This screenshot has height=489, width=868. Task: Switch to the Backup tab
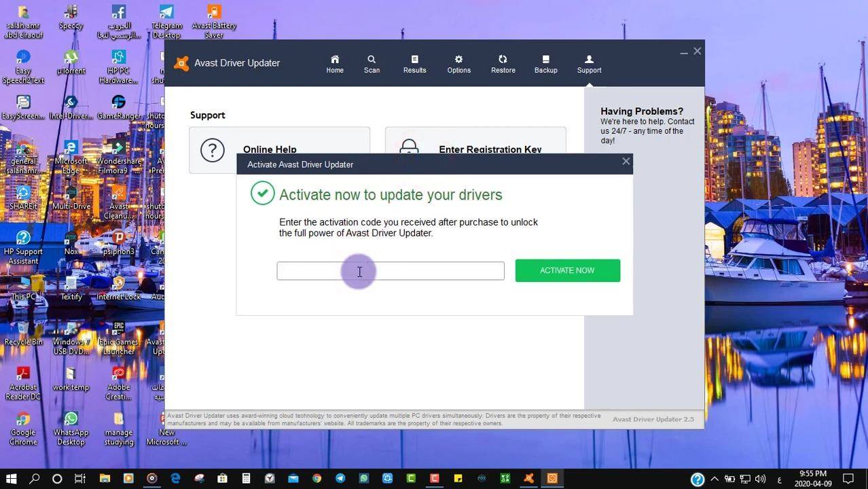(x=545, y=64)
